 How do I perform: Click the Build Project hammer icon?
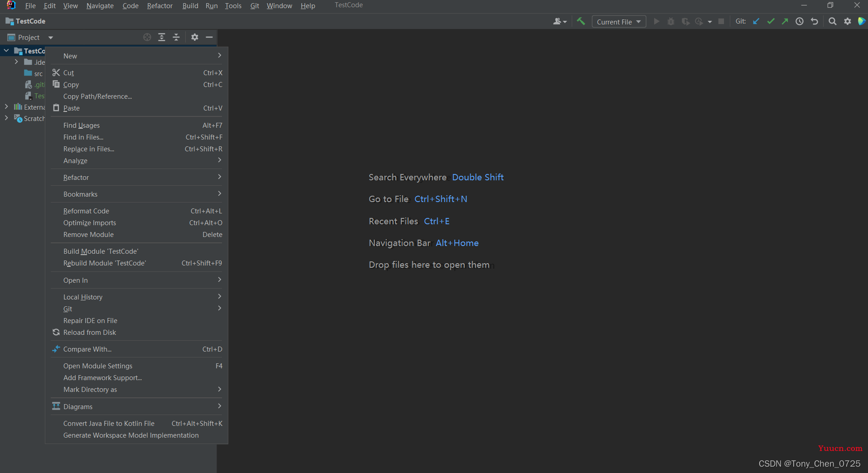(581, 21)
